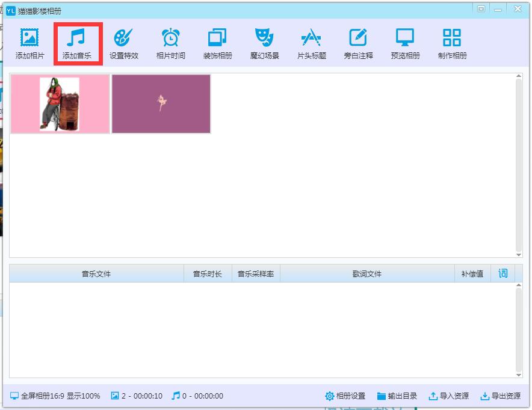Open Album Settings (相册设置) in status bar
The image size is (532, 410).
pos(345,396)
